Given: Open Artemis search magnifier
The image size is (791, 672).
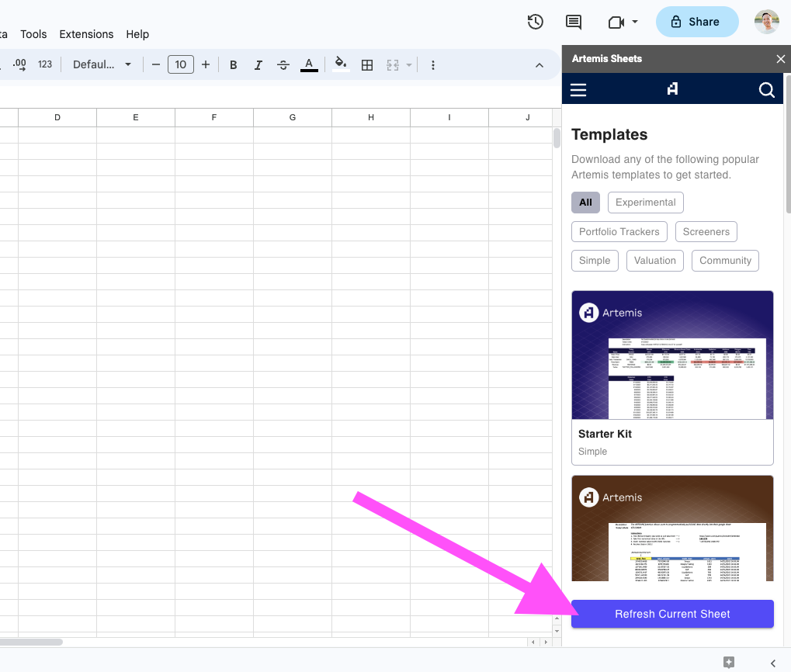Looking at the screenshot, I should tap(766, 90).
